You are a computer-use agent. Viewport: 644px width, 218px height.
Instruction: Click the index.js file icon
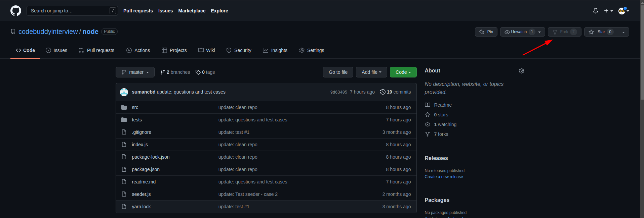(x=124, y=145)
